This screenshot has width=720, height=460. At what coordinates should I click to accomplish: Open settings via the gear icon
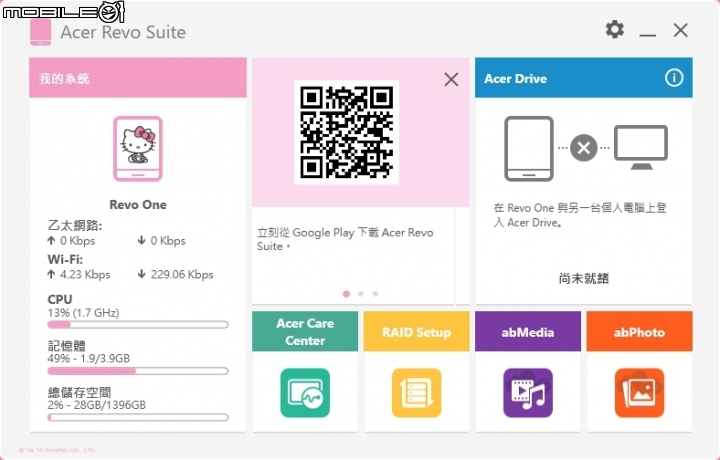pos(614,30)
